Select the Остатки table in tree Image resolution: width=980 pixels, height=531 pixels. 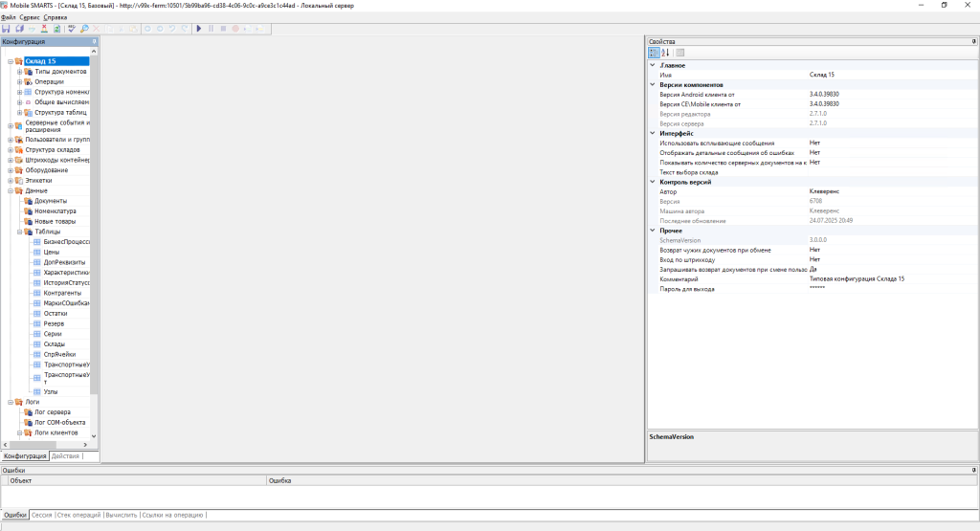55,313
